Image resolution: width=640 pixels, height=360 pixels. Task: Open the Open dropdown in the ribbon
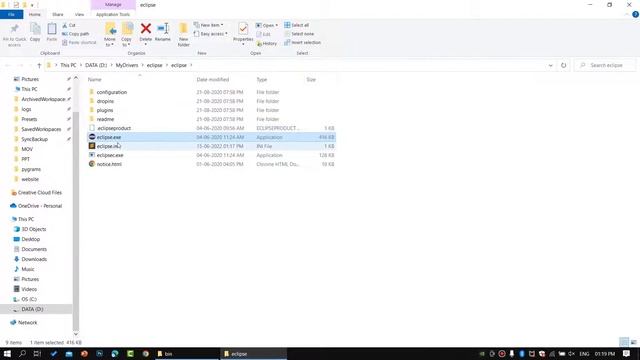(267, 25)
